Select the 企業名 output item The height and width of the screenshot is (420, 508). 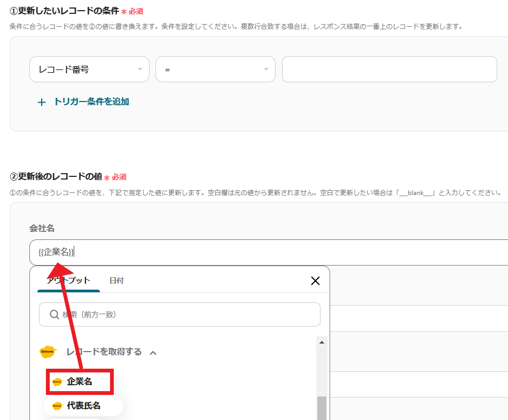point(80,382)
